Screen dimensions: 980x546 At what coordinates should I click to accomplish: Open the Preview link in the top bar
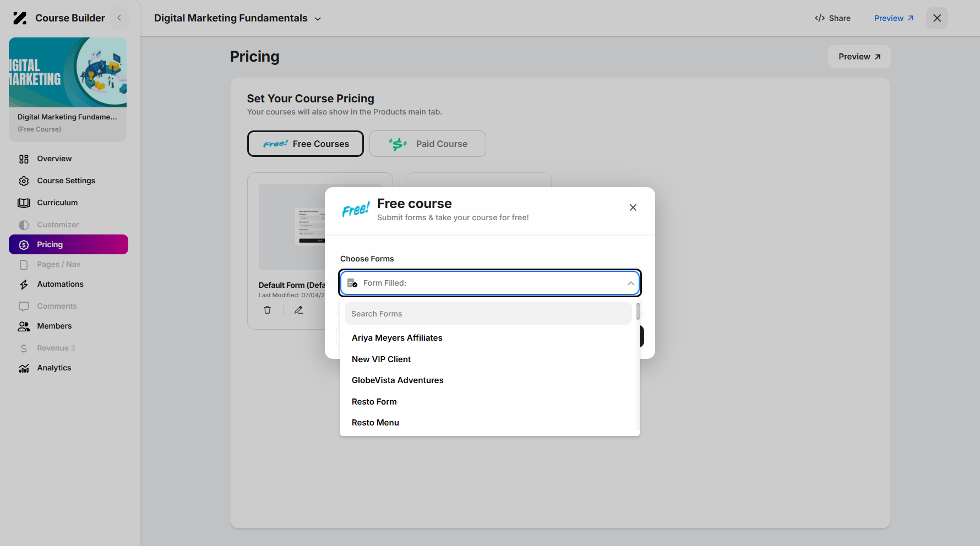(x=894, y=18)
